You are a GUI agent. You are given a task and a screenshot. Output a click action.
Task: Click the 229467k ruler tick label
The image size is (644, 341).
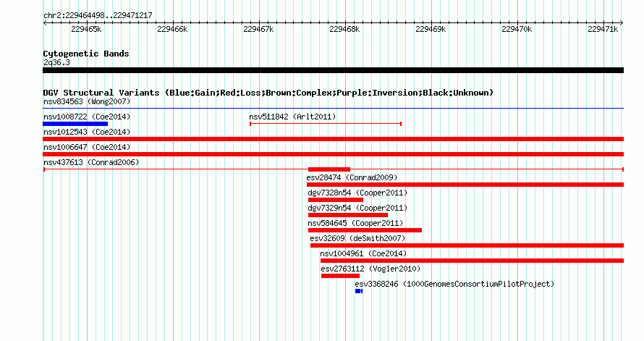pyautogui.click(x=258, y=29)
